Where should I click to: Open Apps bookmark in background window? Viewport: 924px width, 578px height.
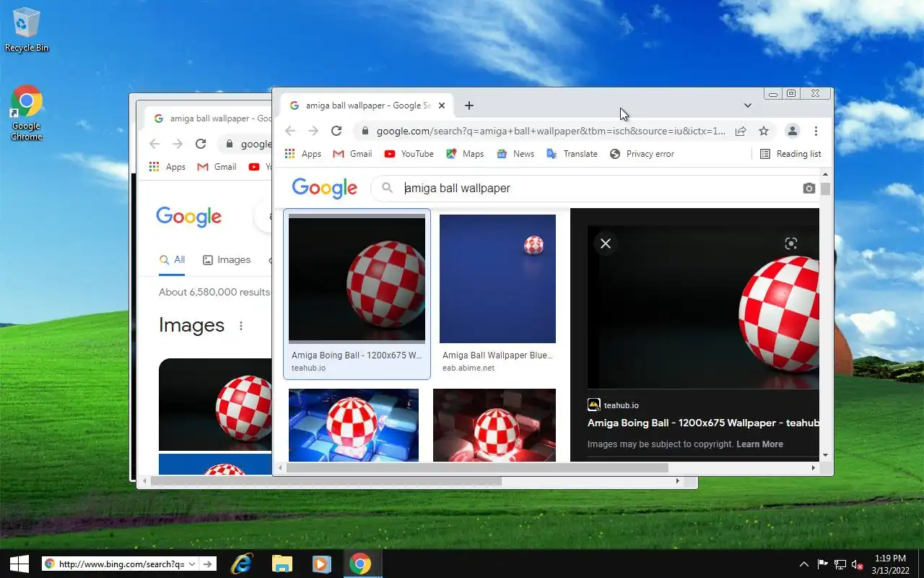point(167,167)
